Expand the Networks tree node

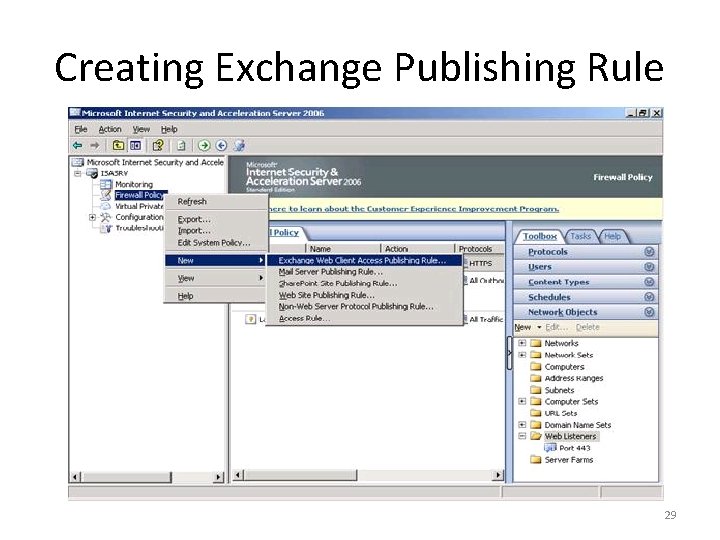pos(522,343)
